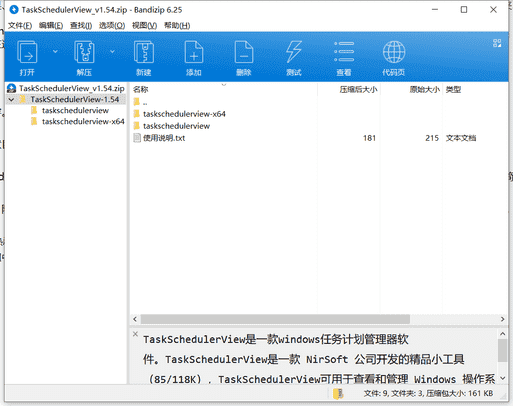Click the horizontal scrollbar right arrow
Screen dimensions: 513x406
pos(502,319)
